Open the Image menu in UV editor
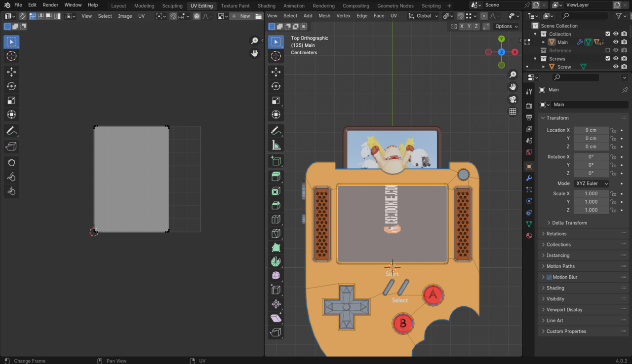 click(125, 16)
